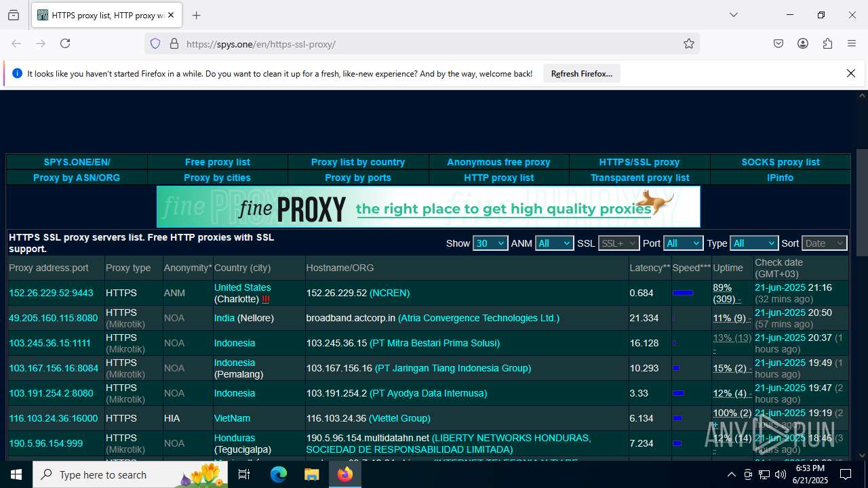Show site security padlock info
The width and height of the screenshot is (868, 488).
coord(174,43)
